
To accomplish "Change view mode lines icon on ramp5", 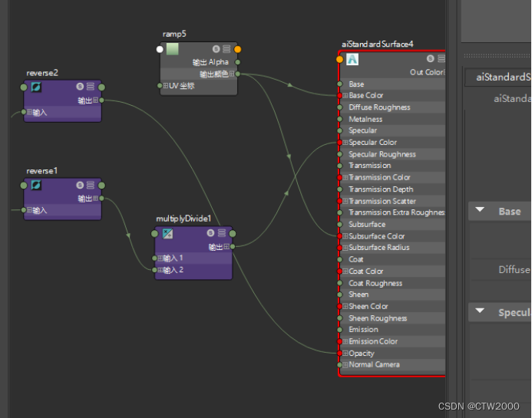I will click(226, 49).
